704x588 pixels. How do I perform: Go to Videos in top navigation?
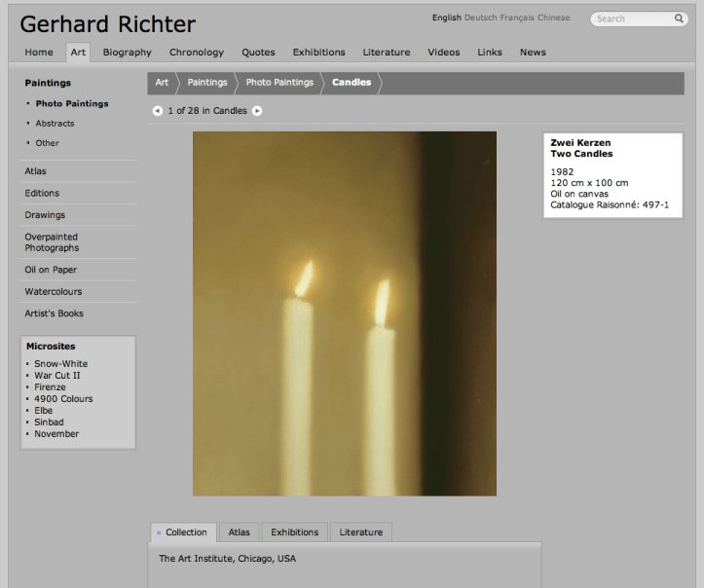click(x=443, y=53)
